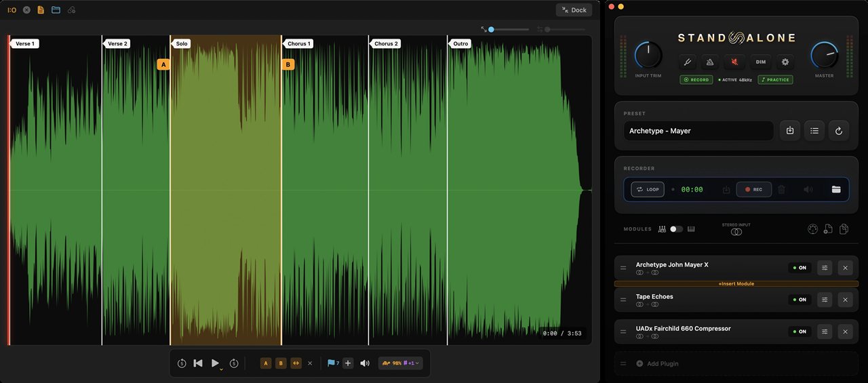Click loop point A handle on waveform
868x383 pixels.
coord(163,64)
